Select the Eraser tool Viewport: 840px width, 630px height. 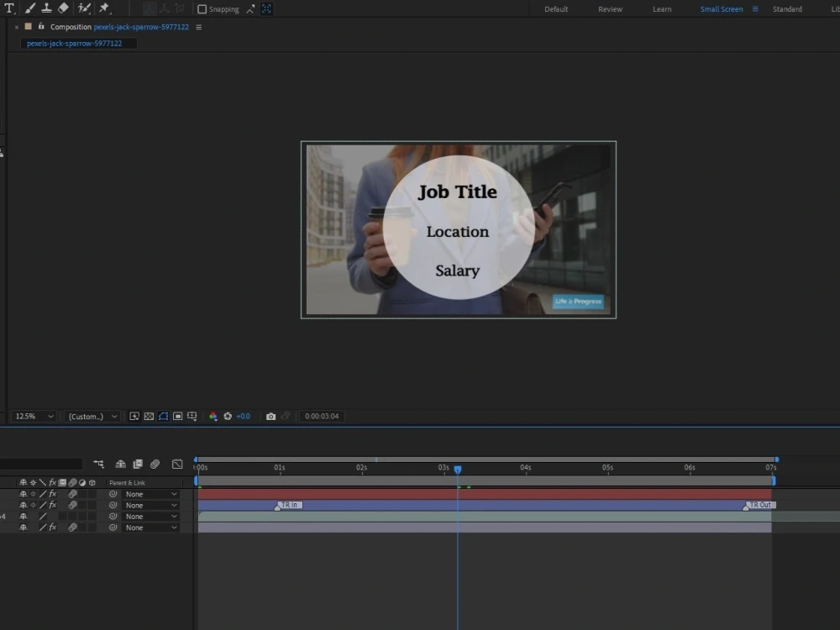[x=63, y=8]
